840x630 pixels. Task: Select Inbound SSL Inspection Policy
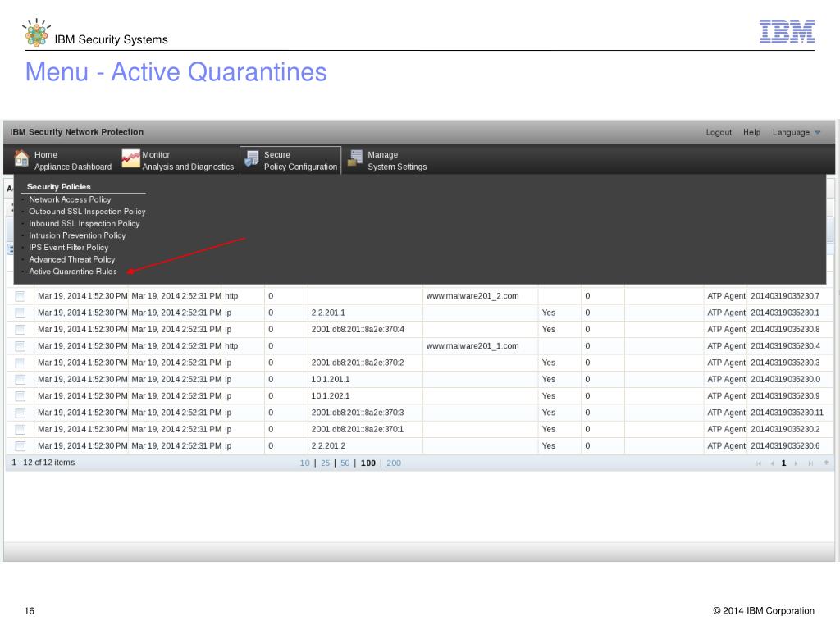84,223
